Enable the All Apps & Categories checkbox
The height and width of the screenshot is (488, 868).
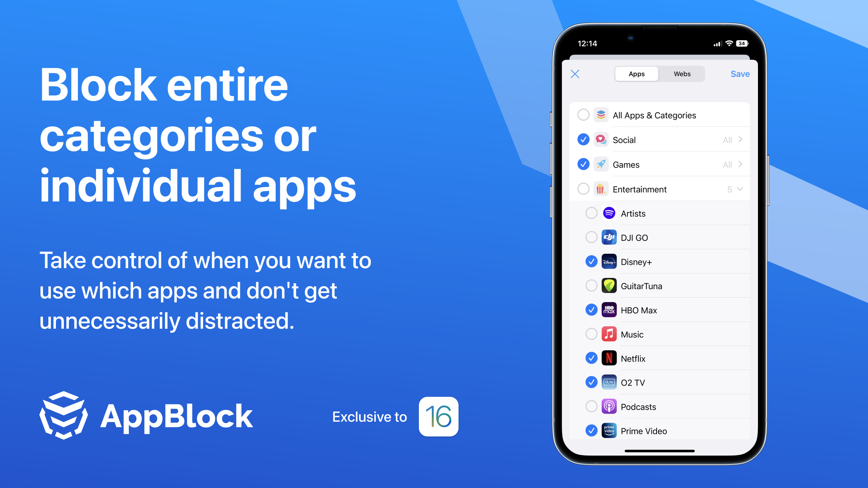(x=583, y=114)
